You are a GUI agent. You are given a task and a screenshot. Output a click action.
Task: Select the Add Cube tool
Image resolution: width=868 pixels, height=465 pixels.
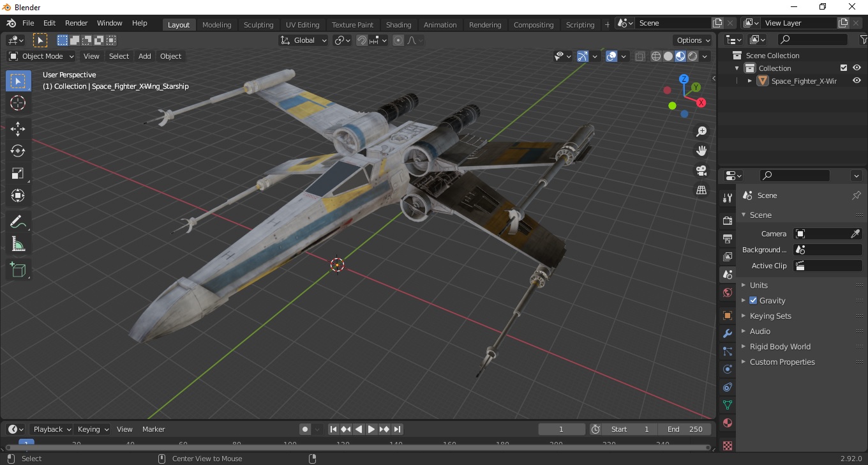pyautogui.click(x=18, y=270)
